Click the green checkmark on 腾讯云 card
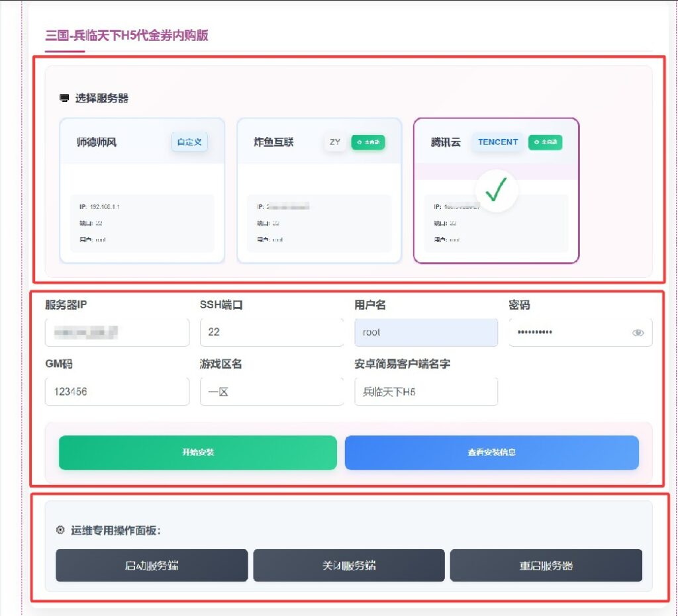The height and width of the screenshot is (616, 678). pyautogui.click(x=496, y=191)
